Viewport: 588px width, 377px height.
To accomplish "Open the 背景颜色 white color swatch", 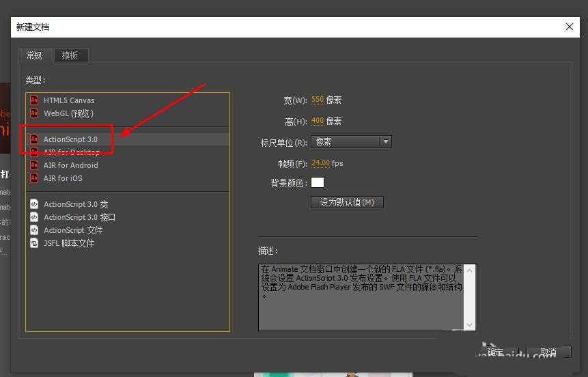I will 318,182.
